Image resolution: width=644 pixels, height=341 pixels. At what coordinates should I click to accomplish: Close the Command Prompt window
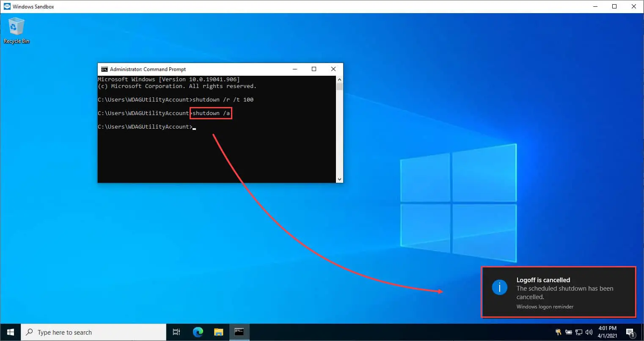tap(333, 69)
